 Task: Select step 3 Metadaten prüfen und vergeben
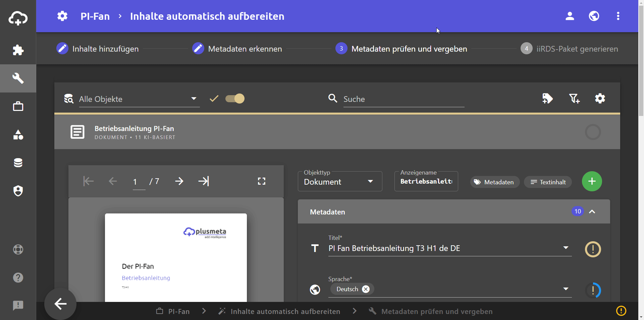(x=401, y=49)
